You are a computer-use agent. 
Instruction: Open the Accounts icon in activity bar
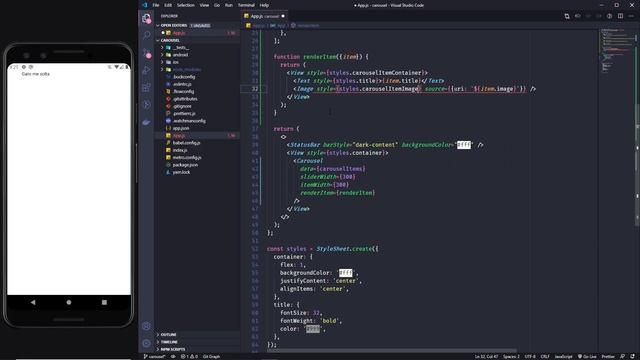click(146, 326)
